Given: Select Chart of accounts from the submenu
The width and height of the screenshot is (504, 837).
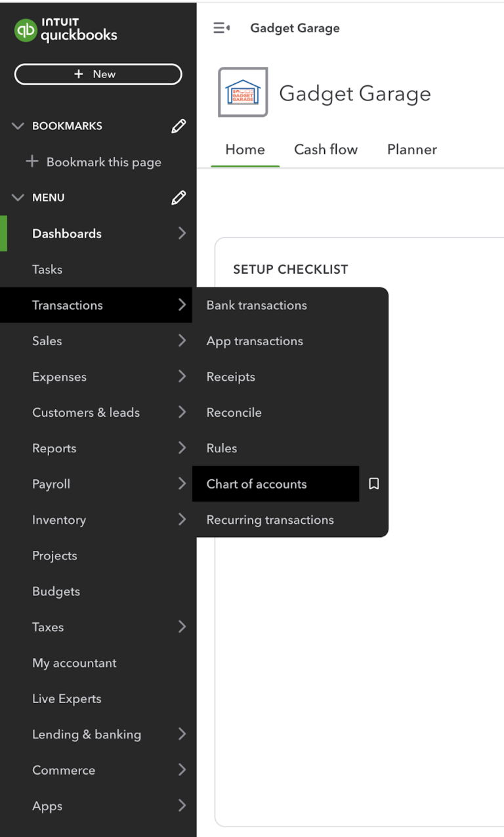Looking at the screenshot, I should click(x=256, y=484).
